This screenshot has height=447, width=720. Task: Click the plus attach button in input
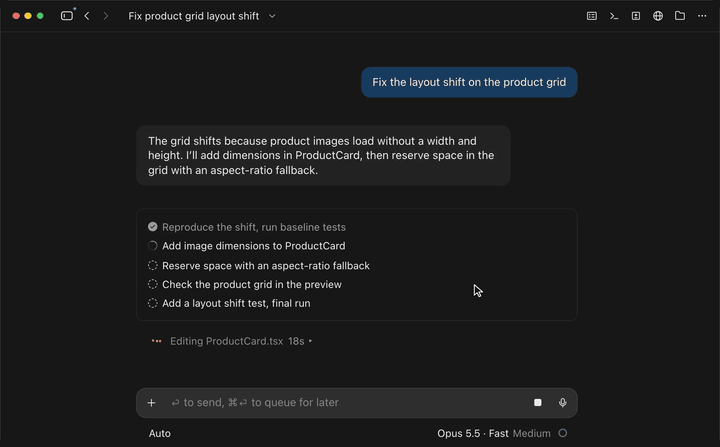click(x=151, y=403)
